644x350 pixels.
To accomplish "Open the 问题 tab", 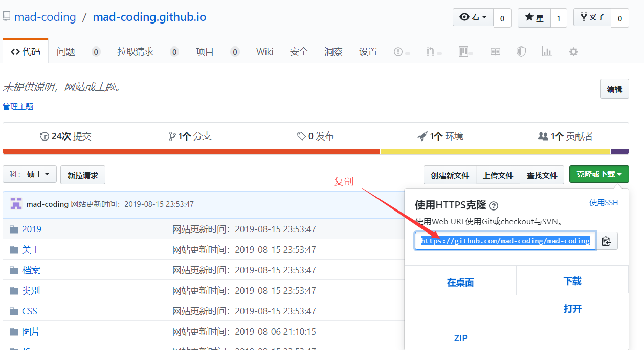I will 66,52.
